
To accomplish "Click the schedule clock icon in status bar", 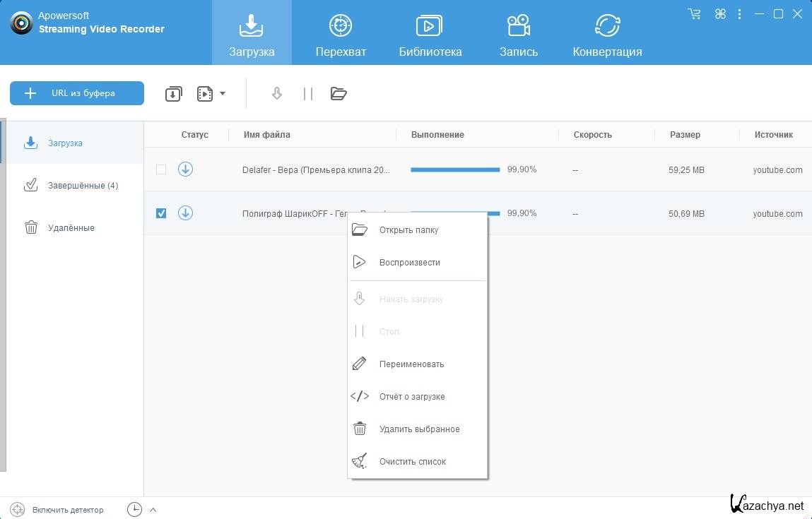I will click(134, 509).
